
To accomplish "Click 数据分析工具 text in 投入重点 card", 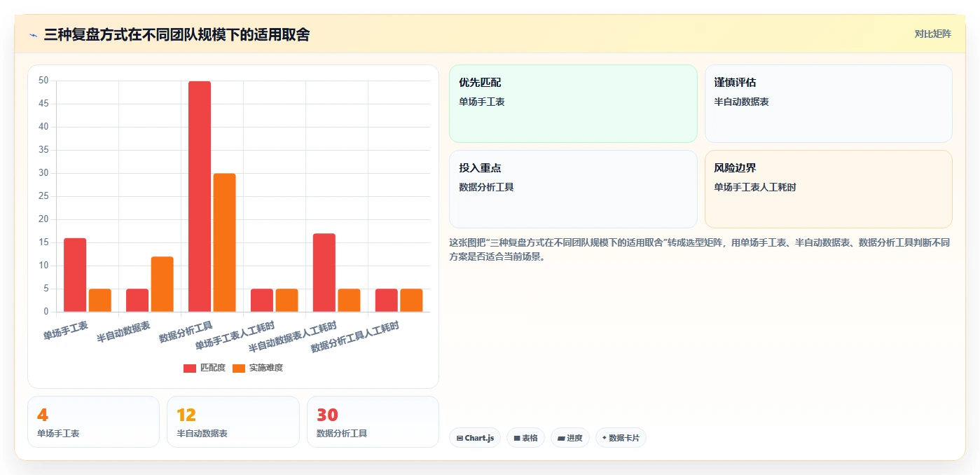I will pyautogui.click(x=486, y=187).
